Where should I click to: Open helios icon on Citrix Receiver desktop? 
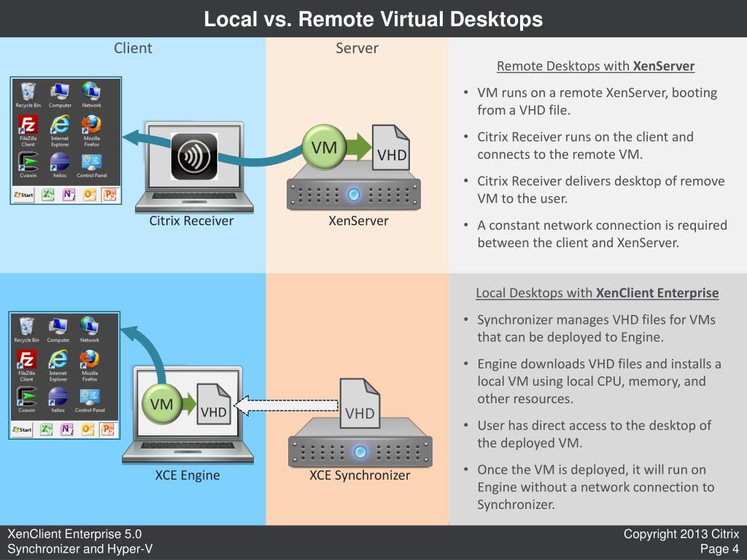pos(60,165)
